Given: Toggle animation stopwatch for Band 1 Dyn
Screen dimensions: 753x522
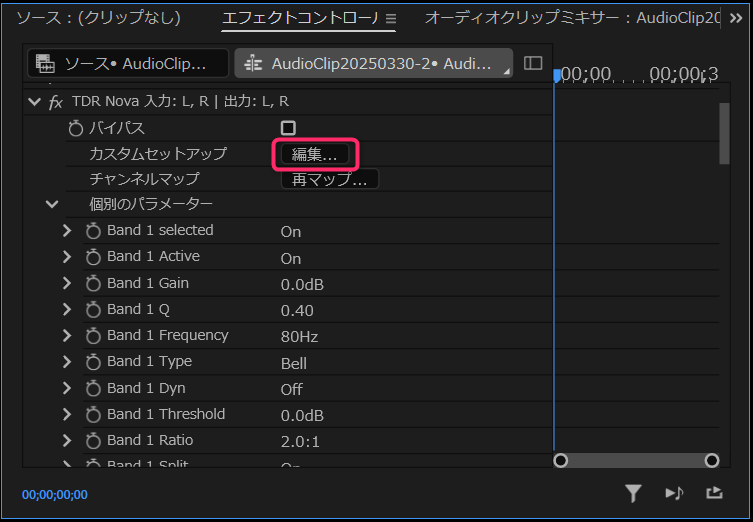Looking at the screenshot, I should [x=94, y=389].
